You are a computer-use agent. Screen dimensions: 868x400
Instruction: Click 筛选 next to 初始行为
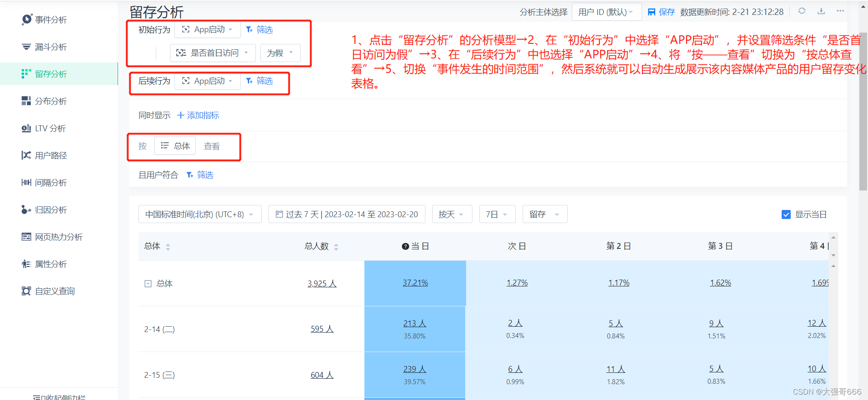pyautogui.click(x=259, y=29)
